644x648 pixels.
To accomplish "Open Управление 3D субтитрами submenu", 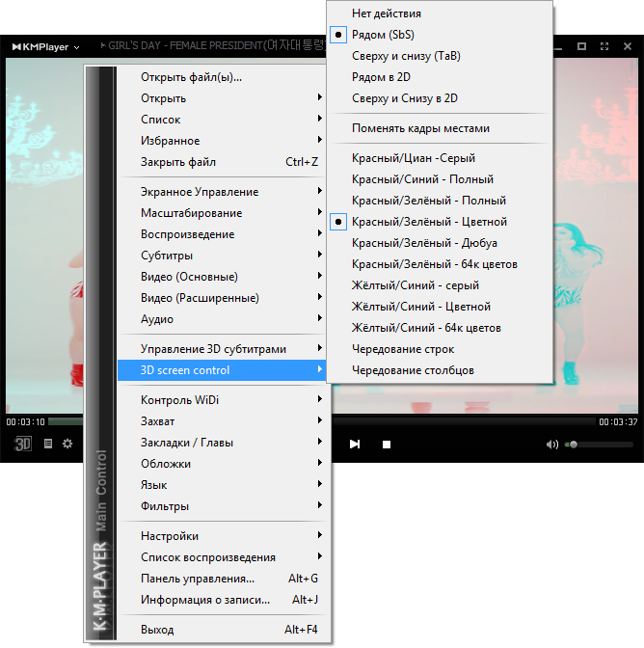I will pos(223,349).
